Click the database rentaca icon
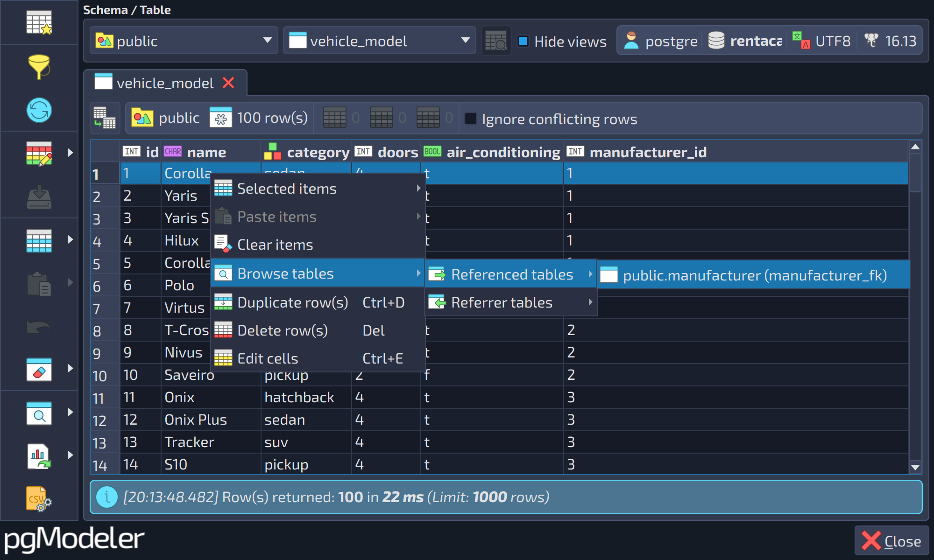 pyautogui.click(x=716, y=41)
